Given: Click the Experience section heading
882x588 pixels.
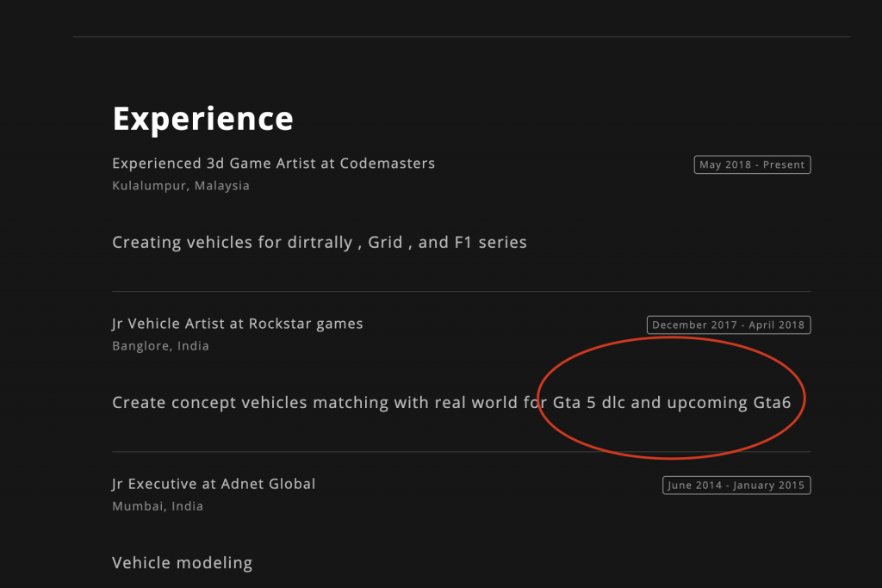Looking at the screenshot, I should (x=202, y=119).
